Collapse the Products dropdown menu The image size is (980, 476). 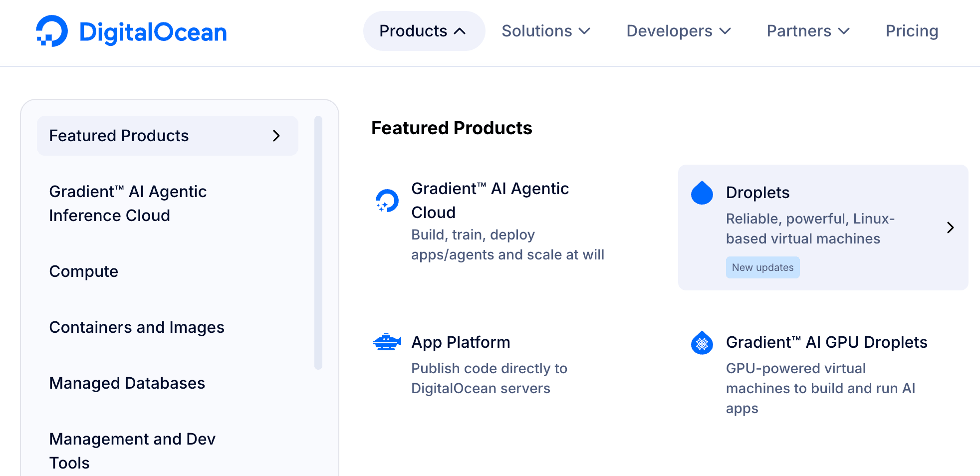[x=424, y=31]
